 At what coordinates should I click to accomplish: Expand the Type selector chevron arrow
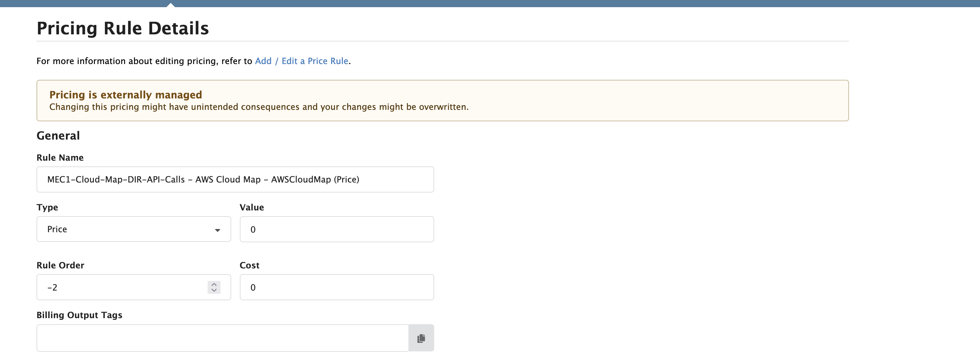[x=218, y=230]
